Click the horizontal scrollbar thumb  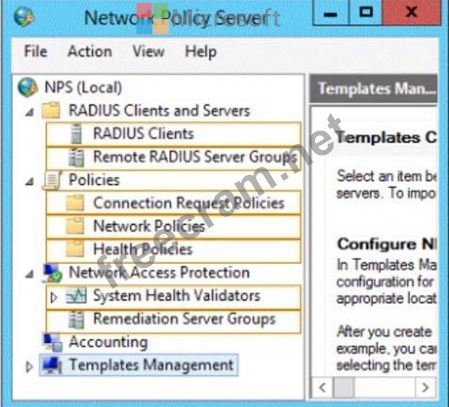344,388
